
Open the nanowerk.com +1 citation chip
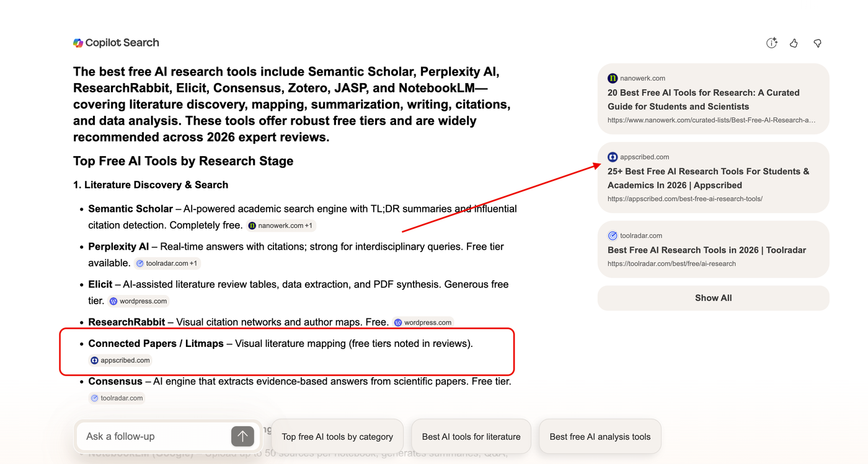281,225
